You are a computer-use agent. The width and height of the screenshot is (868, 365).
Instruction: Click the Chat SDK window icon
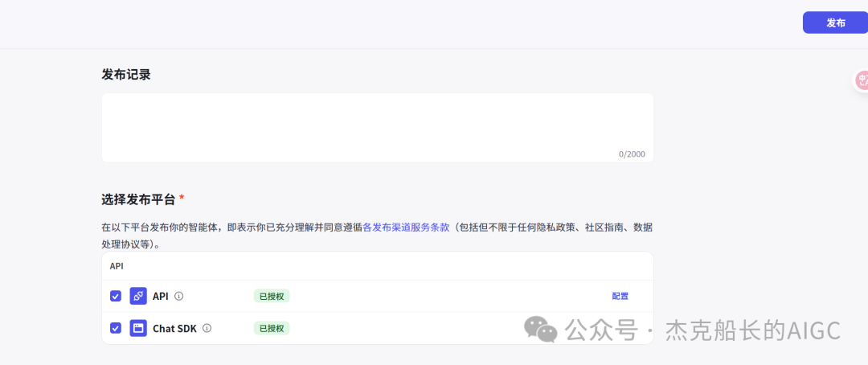click(138, 329)
